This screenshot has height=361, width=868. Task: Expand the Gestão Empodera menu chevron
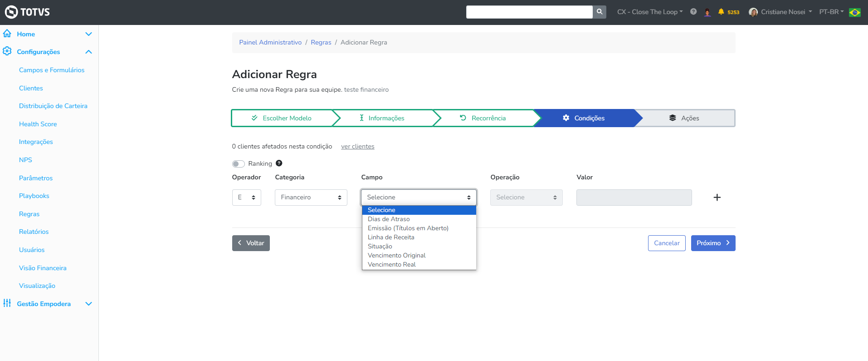tap(89, 304)
